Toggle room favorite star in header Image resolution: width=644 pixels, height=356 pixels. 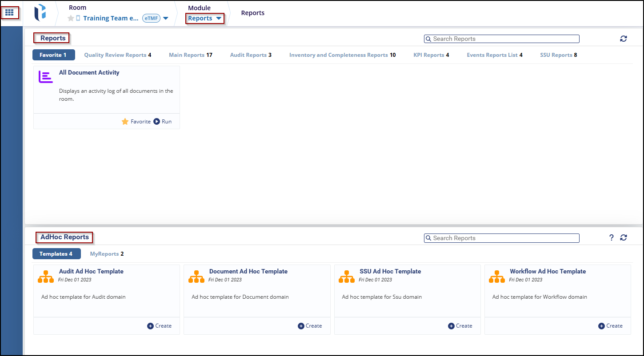71,19
